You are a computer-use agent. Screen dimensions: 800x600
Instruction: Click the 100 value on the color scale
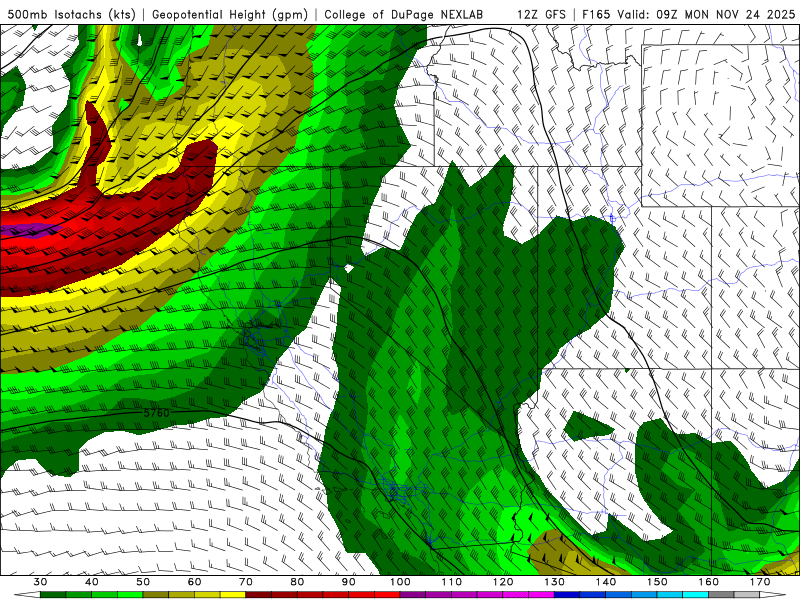[x=400, y=582]
